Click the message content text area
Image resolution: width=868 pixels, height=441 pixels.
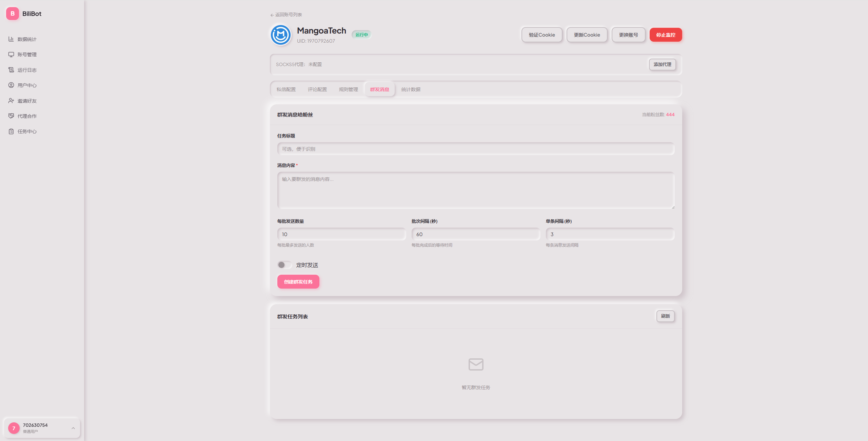click(476, 190)
